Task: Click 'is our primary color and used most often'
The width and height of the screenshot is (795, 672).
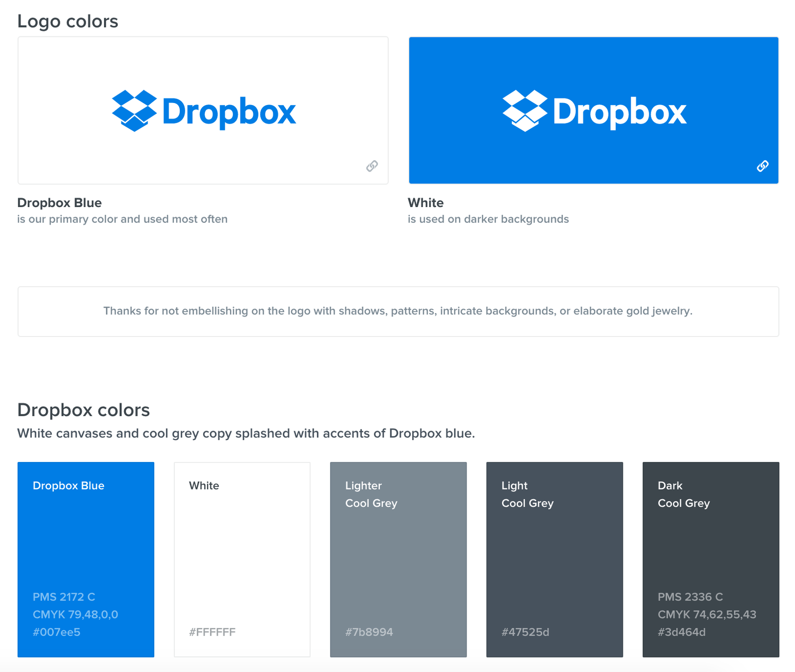Action: pos(122,219)
